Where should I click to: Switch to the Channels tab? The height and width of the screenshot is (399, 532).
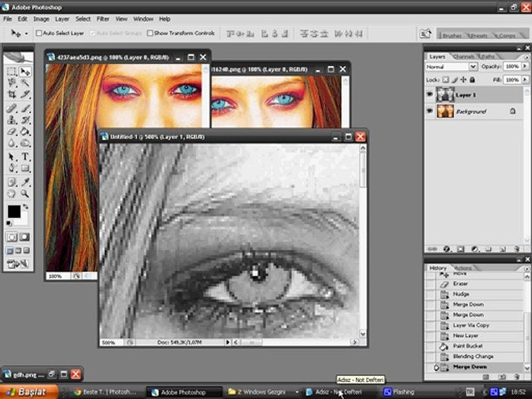[x=464, y=57]
